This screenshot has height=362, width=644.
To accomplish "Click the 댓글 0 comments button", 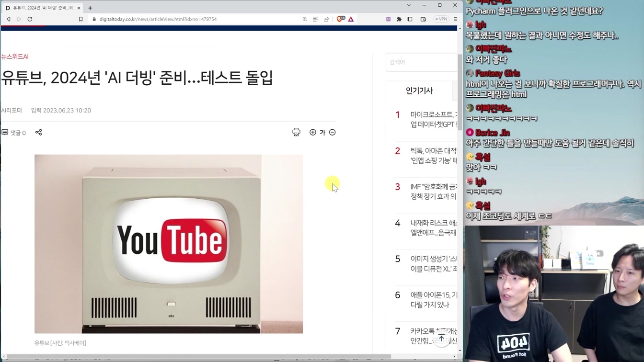I will [14, 133].
